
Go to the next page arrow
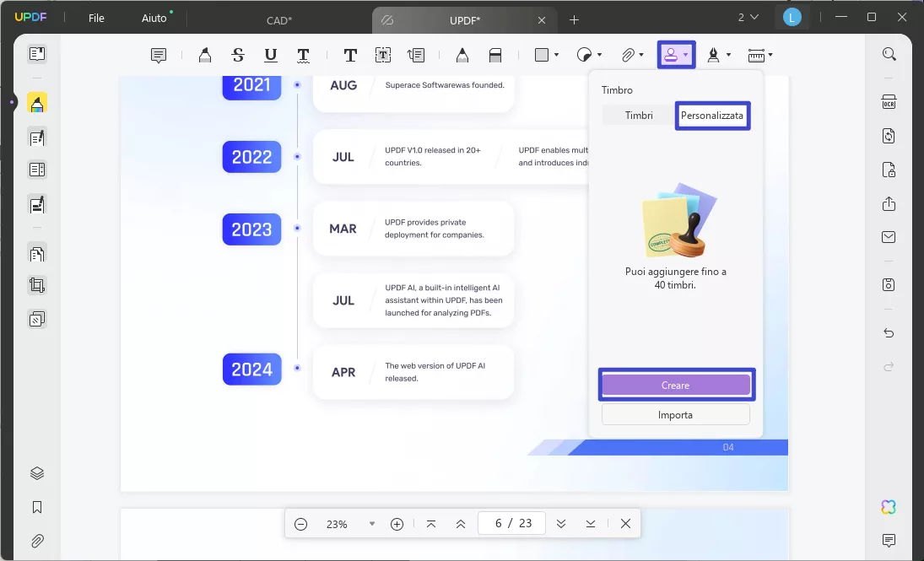click(x=561, y=524)
